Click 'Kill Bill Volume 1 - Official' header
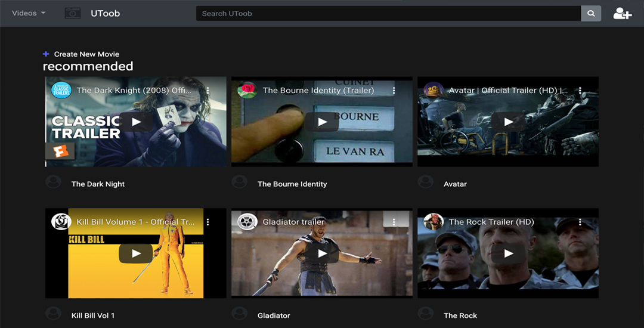The width and height of the screenshot is (644, 328). click(136, 222)
